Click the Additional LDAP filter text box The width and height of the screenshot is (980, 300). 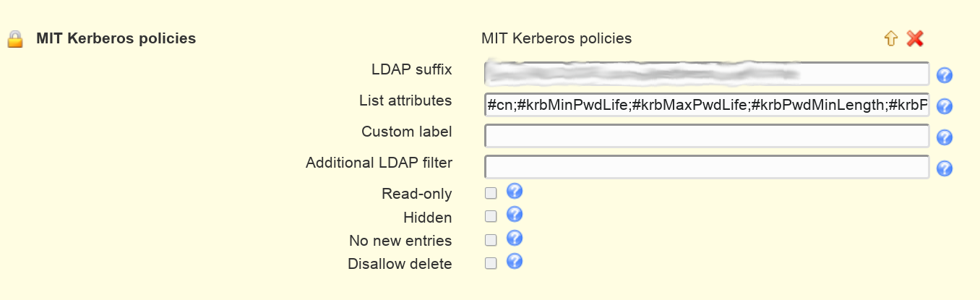click(707, 167)
